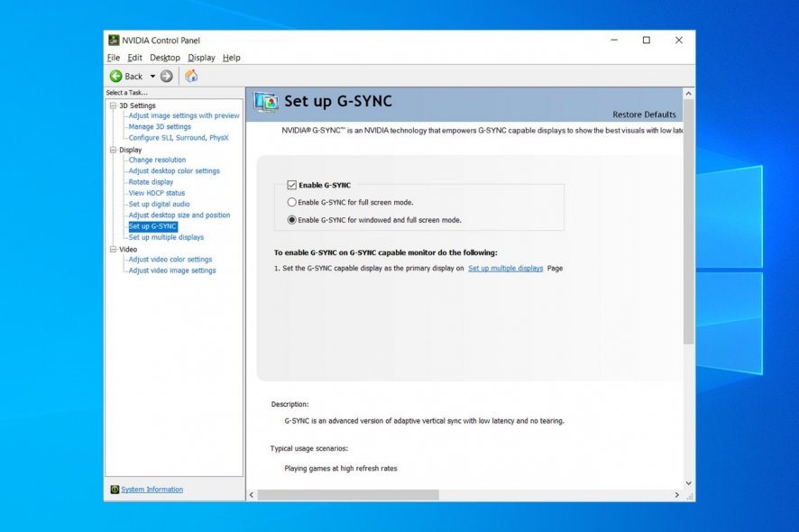Click 'Playing games at high refresh rates' text
799x532 pixels.
(341, 468)
